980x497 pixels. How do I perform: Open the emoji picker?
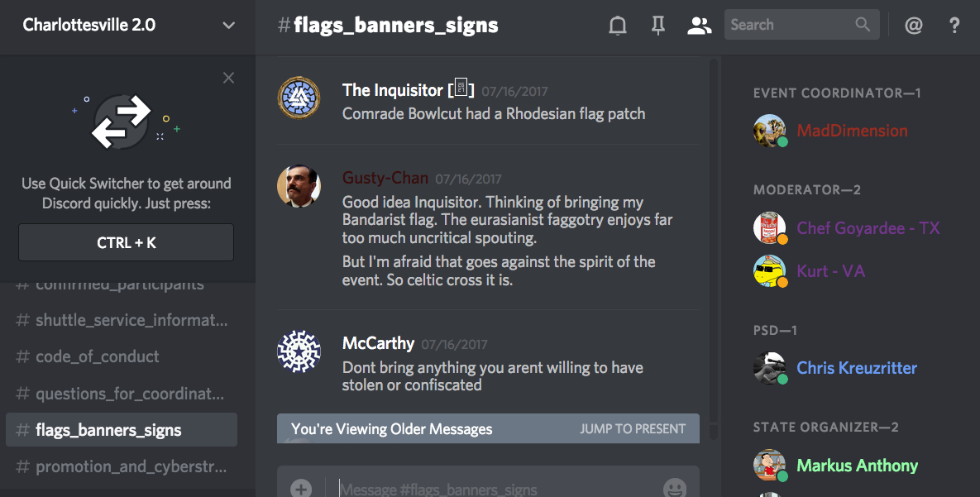tap(675, 489)
